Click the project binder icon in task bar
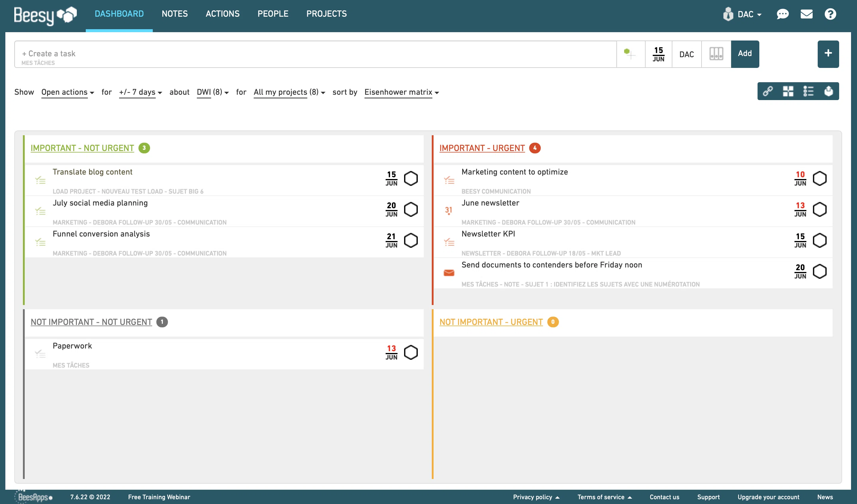Viewport: 857px width, 504px height. coord(716,54)
